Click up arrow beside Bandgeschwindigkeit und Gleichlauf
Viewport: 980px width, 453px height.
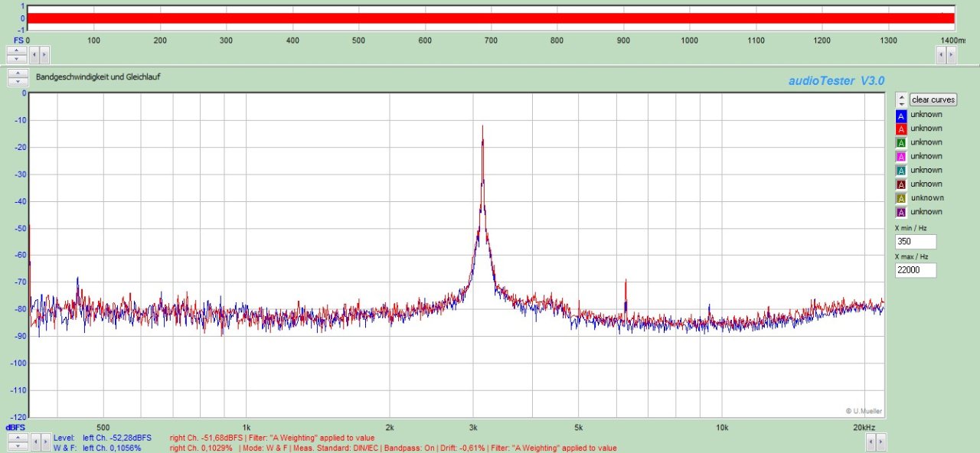pyautogui.click(x=18, y=73)
